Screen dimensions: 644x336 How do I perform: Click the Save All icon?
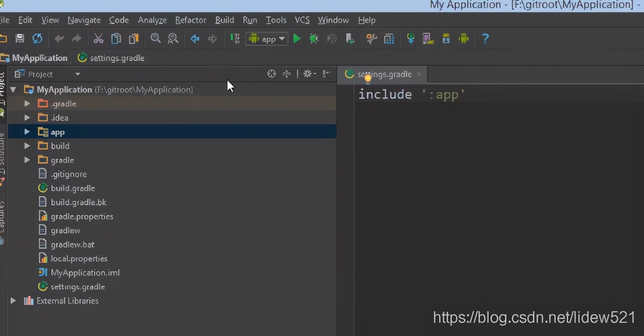pos(19,38)
